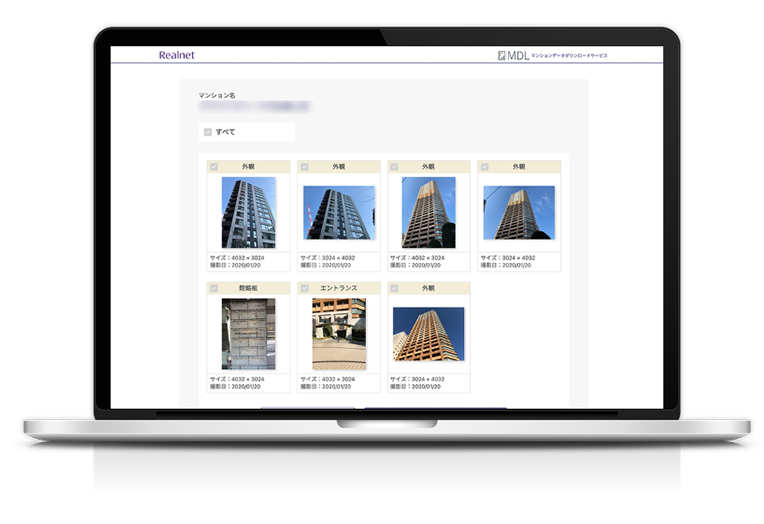764x524 pixels.
Task: Open the tower photo with clouds
Action: tap(519, 213)
